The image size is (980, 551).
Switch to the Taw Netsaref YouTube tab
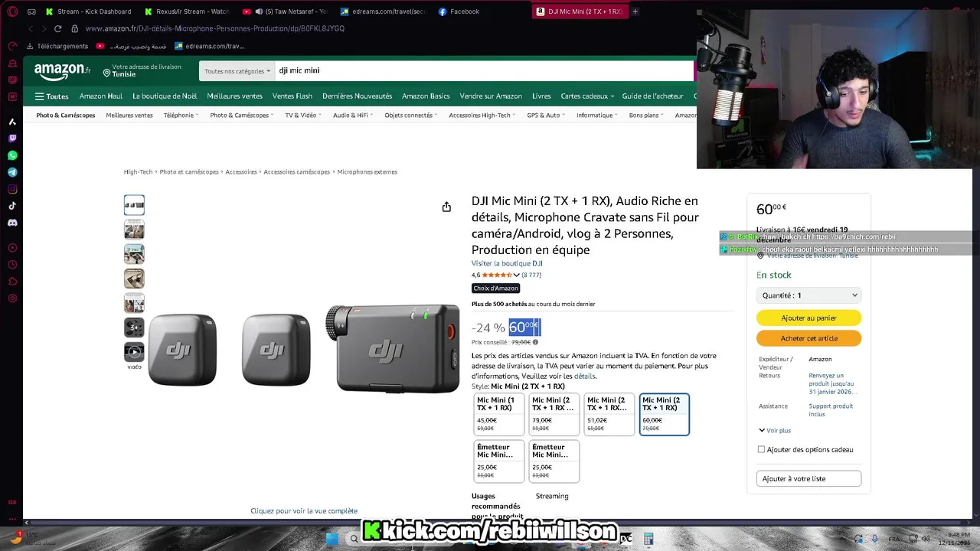(x=286, y=11)
